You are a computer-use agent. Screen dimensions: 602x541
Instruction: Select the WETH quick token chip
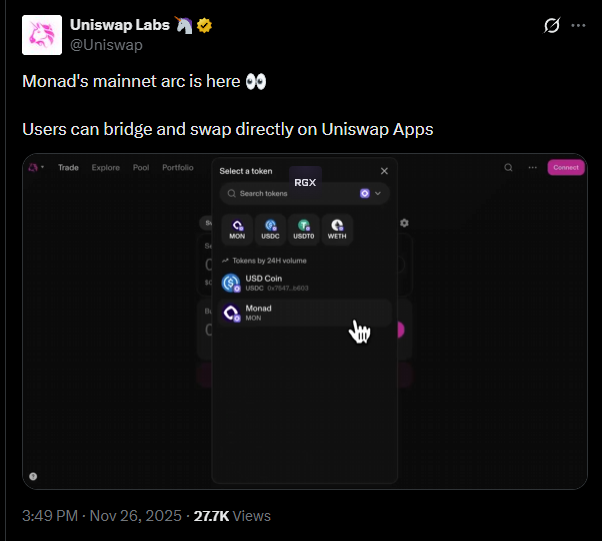click(337, 229)
